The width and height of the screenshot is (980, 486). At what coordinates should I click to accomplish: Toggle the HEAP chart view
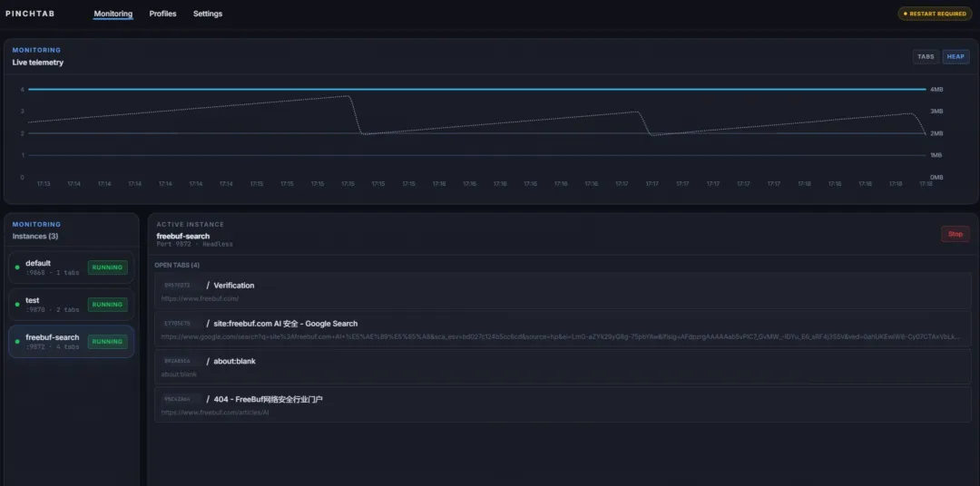(x=955, y=56)
